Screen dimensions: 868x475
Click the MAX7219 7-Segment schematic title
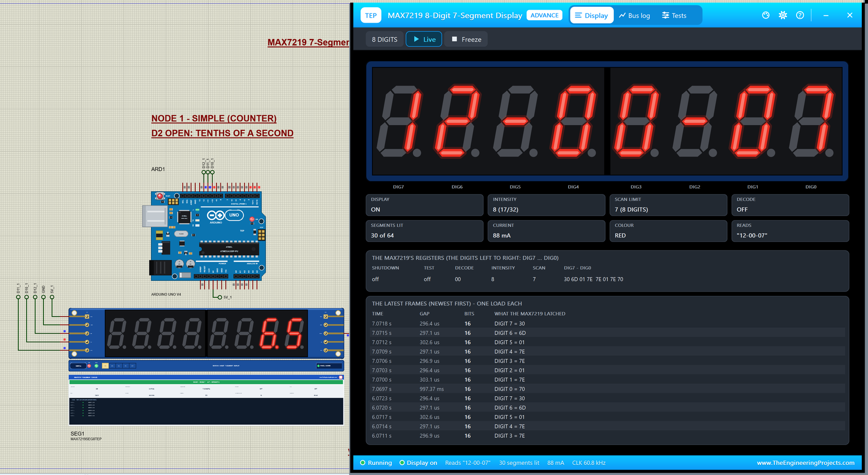308,42
